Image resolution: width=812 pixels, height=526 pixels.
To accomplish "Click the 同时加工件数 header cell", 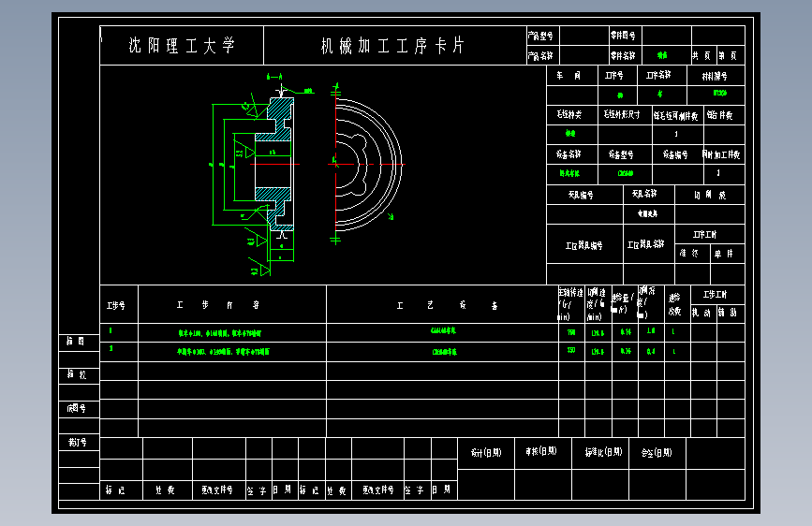I will 723,154.
